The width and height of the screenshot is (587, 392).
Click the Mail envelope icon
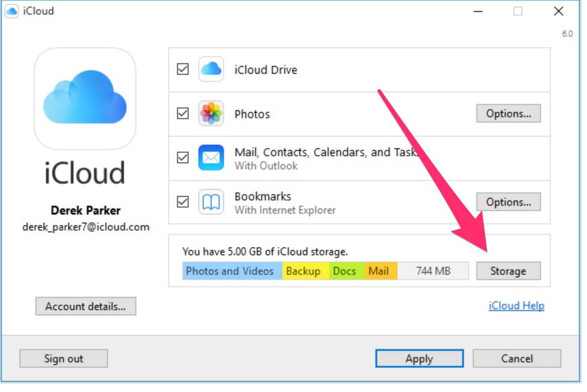(211, 158)
